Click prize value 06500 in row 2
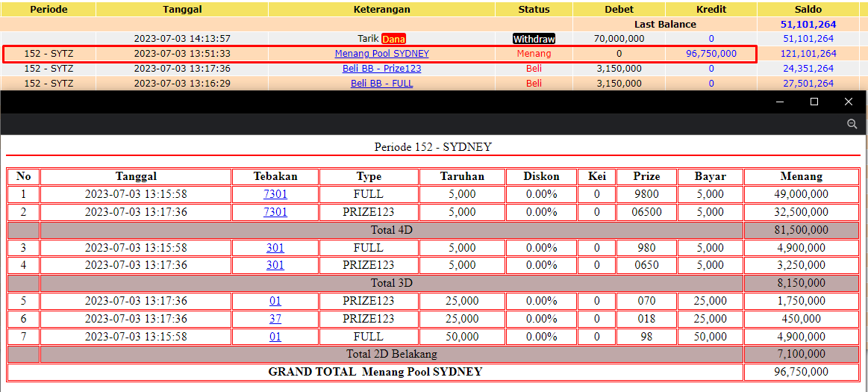Viewport: 868px width, 392px height. 646,212
